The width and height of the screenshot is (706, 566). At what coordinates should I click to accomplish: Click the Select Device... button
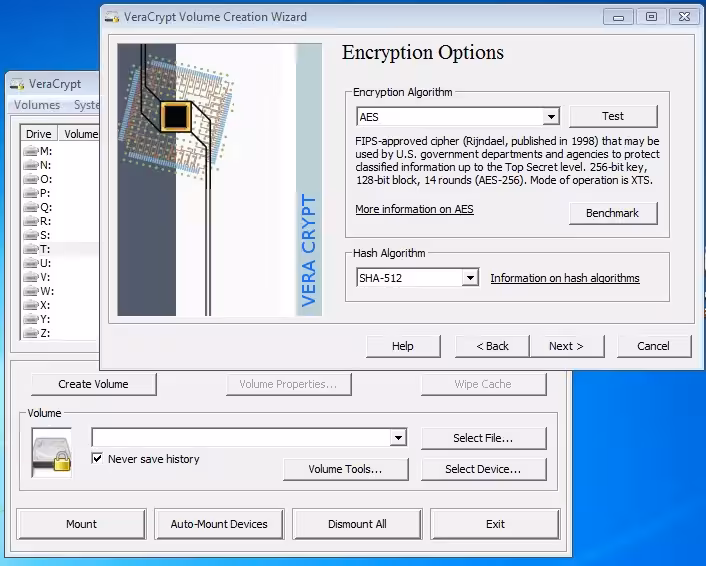(483, 469)
